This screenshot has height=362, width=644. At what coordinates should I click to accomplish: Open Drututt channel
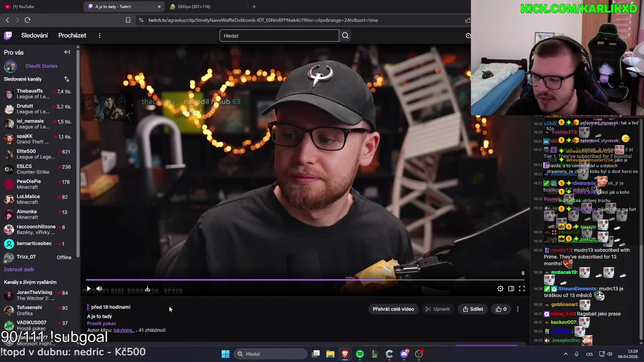(x=38, y=109)
